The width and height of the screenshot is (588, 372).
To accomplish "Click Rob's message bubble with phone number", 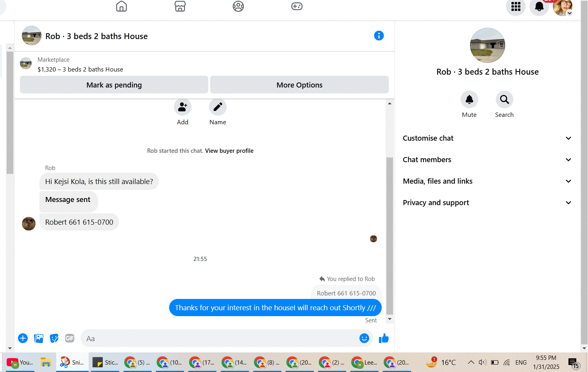I will [79, 222].
